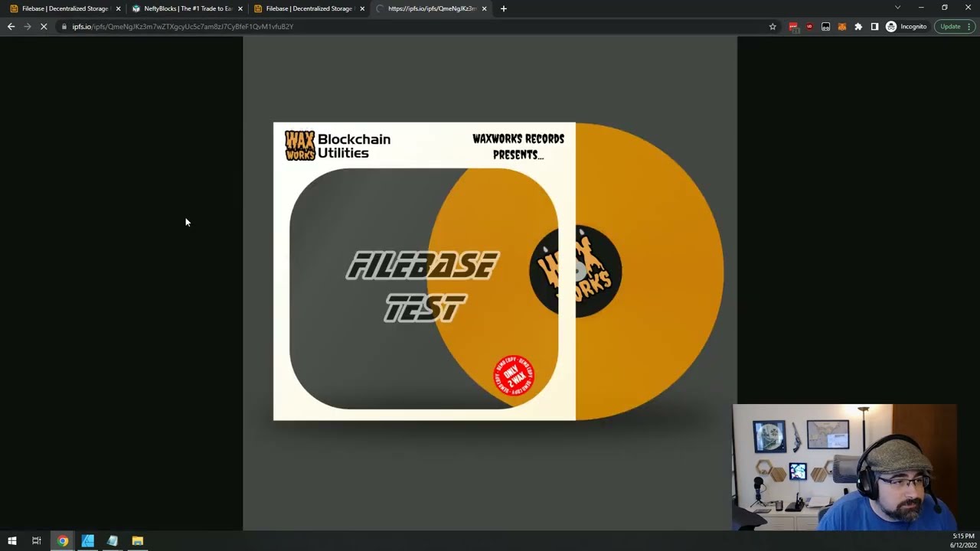
Task: Open the MetaMask fox extension
Action: tap(841, 27)
